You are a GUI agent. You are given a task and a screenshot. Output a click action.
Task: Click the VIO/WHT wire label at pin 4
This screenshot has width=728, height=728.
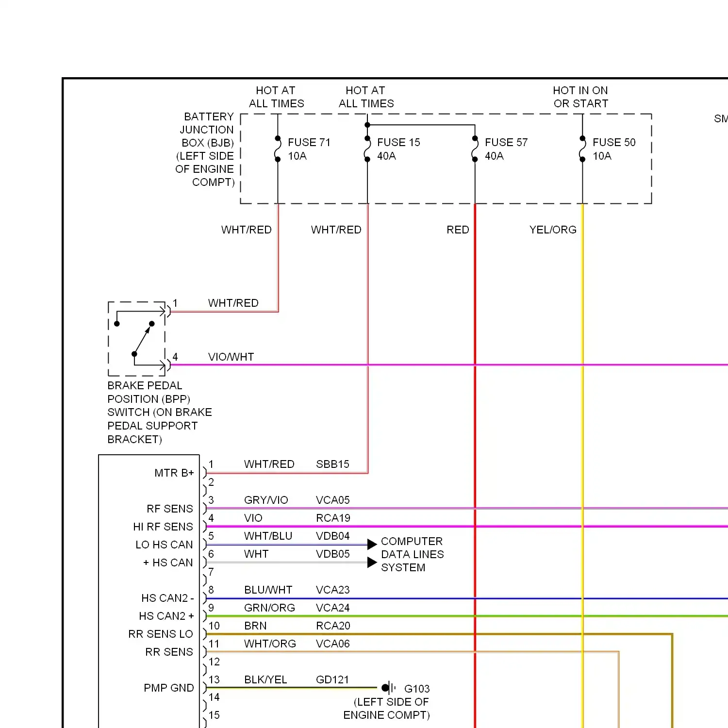(231, 357)
